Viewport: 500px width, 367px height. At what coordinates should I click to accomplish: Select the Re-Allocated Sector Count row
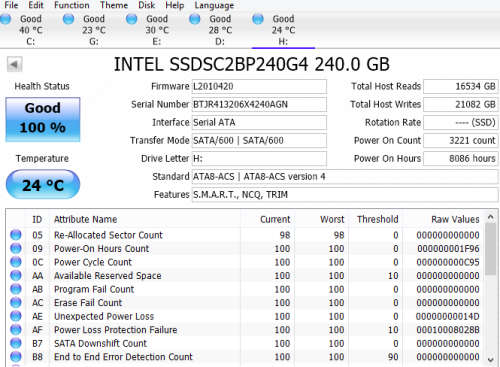click(x=245, y=235)
